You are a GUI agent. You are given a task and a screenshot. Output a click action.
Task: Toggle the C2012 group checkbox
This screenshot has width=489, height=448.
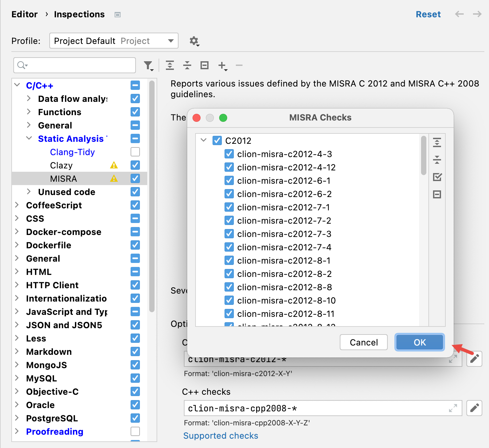click(x=217, y=140)
